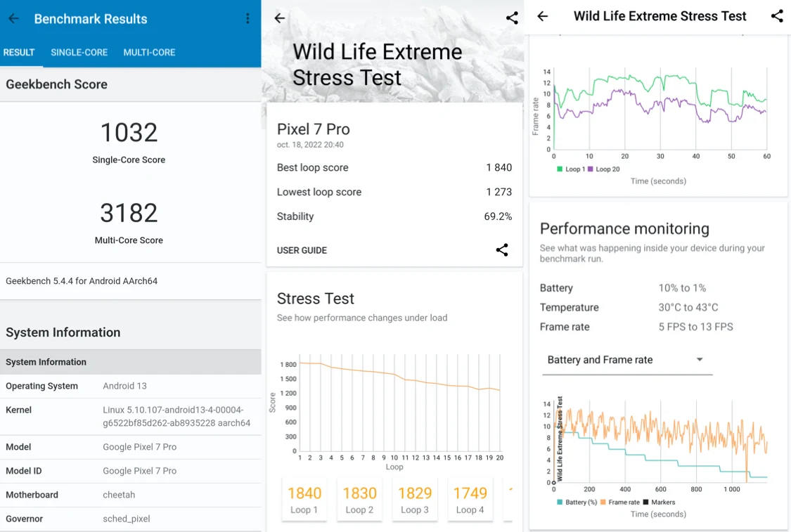Switch to the RESULT tab

pyautogui.click(x=19, y=53)
